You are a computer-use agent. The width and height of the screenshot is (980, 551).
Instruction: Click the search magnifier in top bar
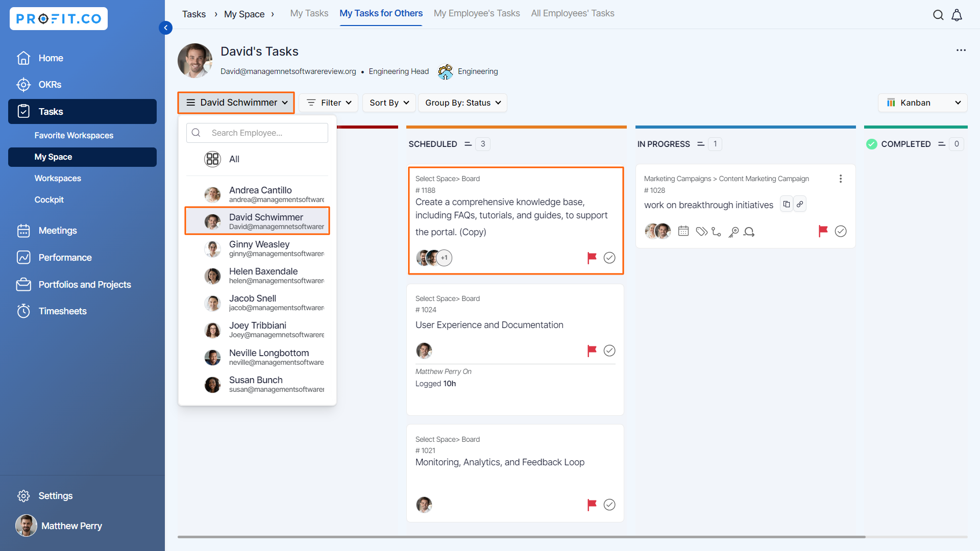tap(938, 15)
